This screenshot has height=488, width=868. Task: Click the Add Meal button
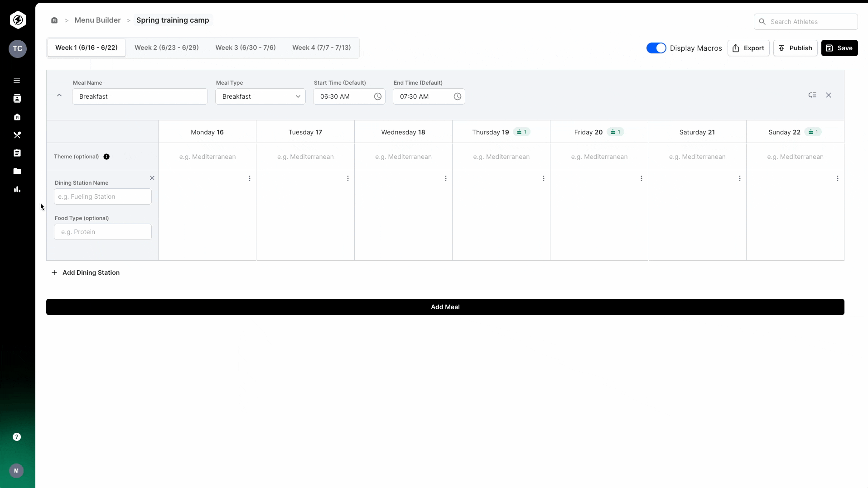445,307
